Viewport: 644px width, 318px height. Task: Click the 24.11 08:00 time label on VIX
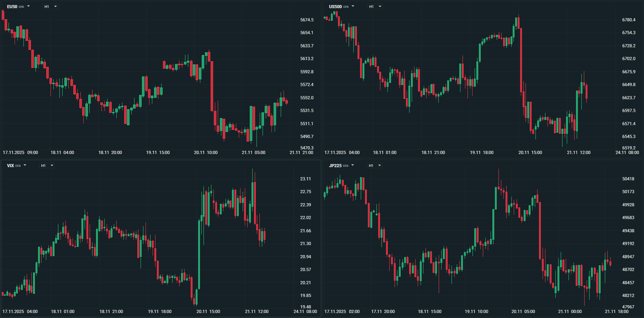pos(305,312)
